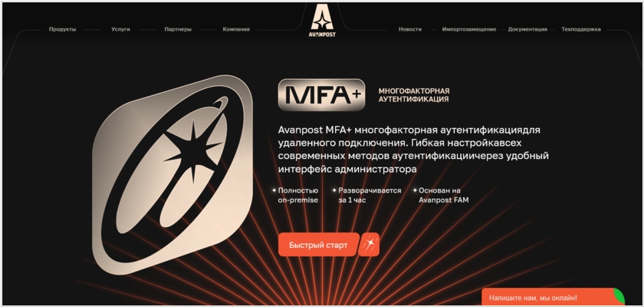
Task: Click the Многофакторная аутентификация heading
Action: click(x=414, y=95)
